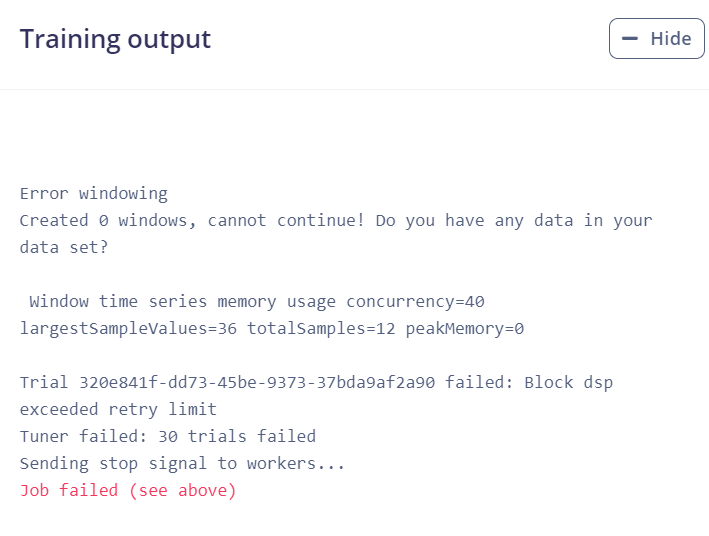Click the peakMemory=0 text
The width and height of the screenshot is (709, 536).
464,328
